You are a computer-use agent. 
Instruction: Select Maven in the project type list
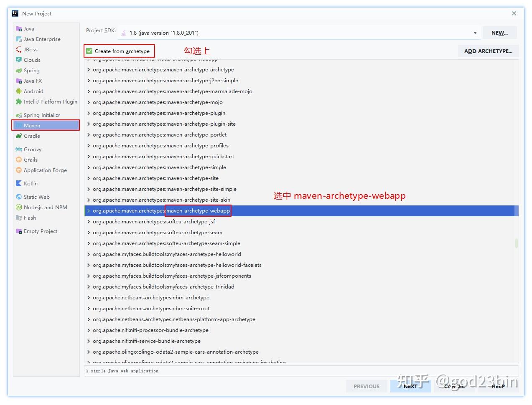click(x=46, y=126)
